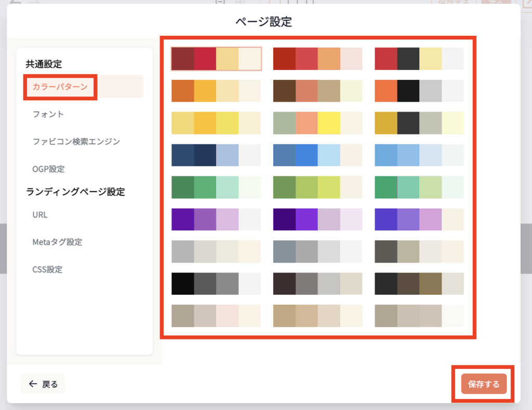Go to the URL settings

click(40, 215)
